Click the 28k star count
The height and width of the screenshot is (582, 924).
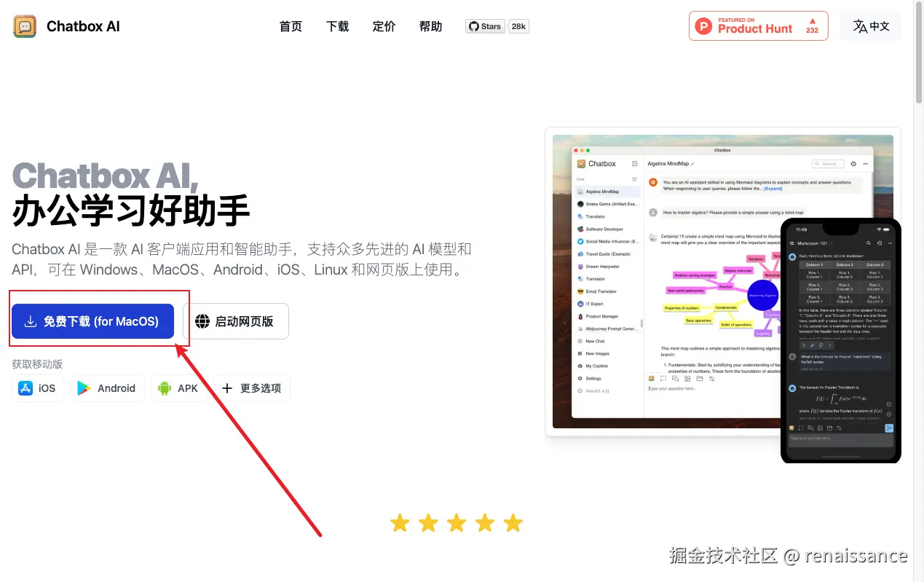[518, 26]
